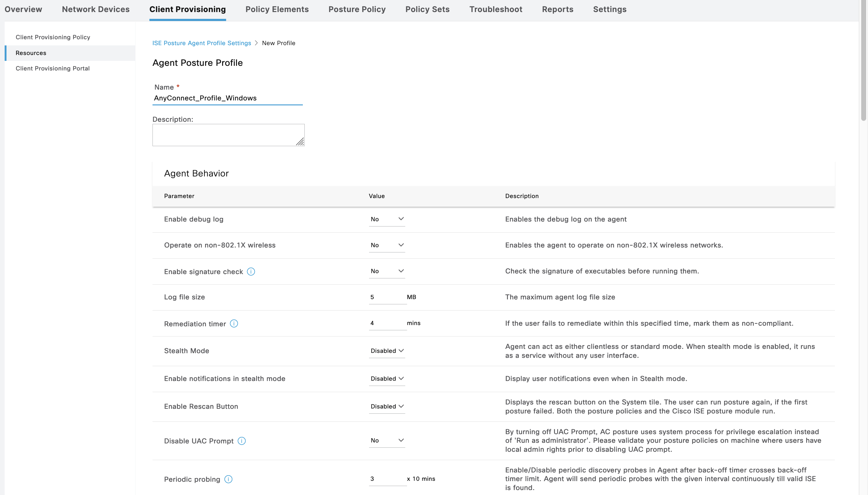Expand the Disable UAC Prompt dropdown
This screenshot has width=868, height=495.
coord(387,440)
